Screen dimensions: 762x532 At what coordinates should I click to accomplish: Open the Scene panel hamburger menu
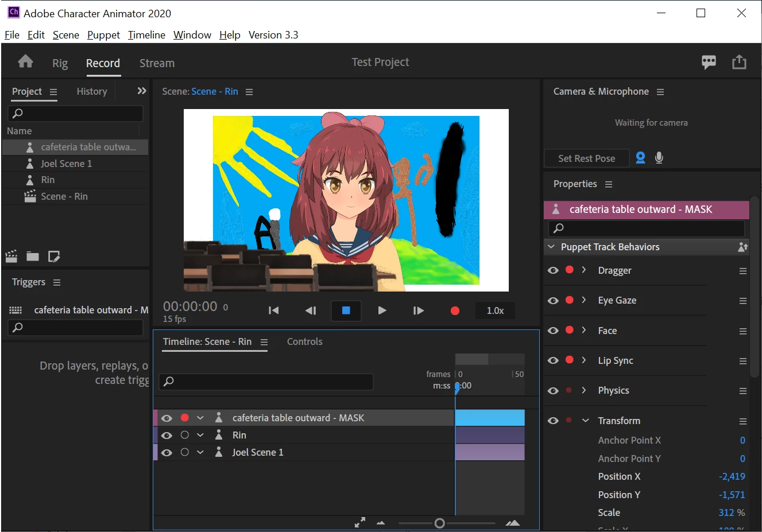(249, 92)
